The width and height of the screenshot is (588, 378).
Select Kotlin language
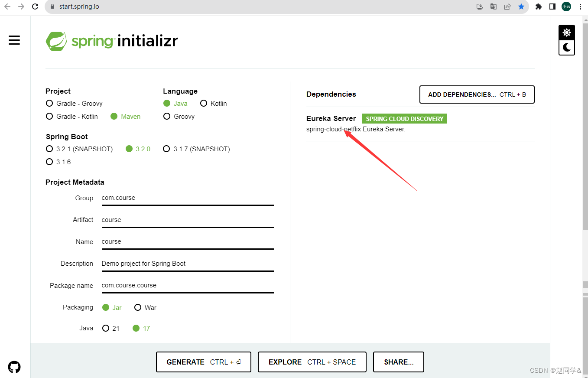[x=214, y=104]
